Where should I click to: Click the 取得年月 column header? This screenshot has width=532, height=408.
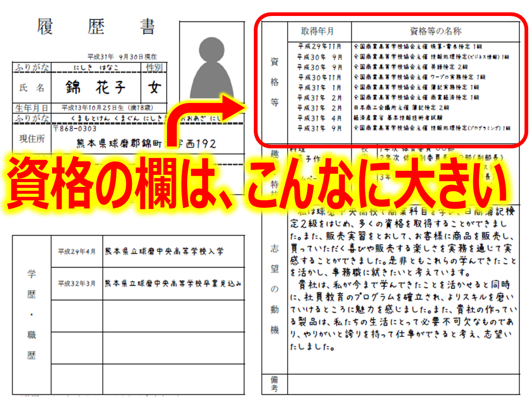point(318,31)
